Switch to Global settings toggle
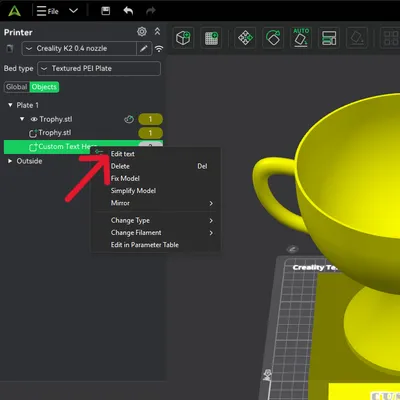This screenshot has width=400, height=400. (x=17, y=87)
